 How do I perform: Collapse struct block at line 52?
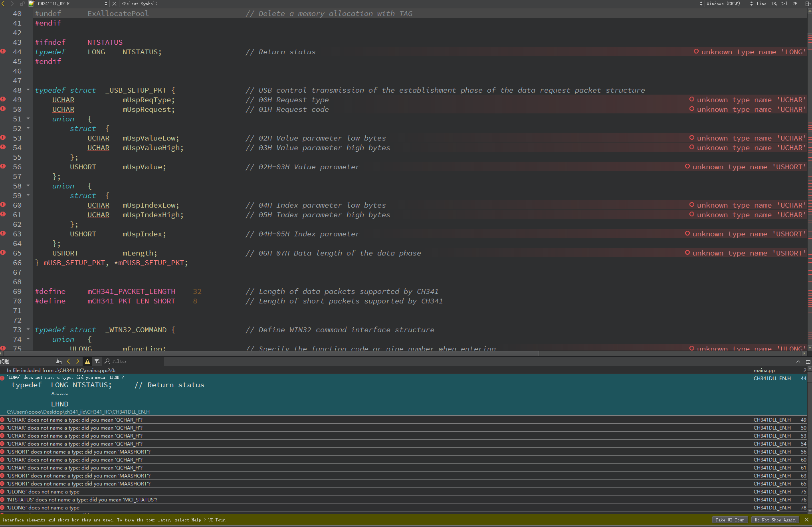(x=28, y=128)
